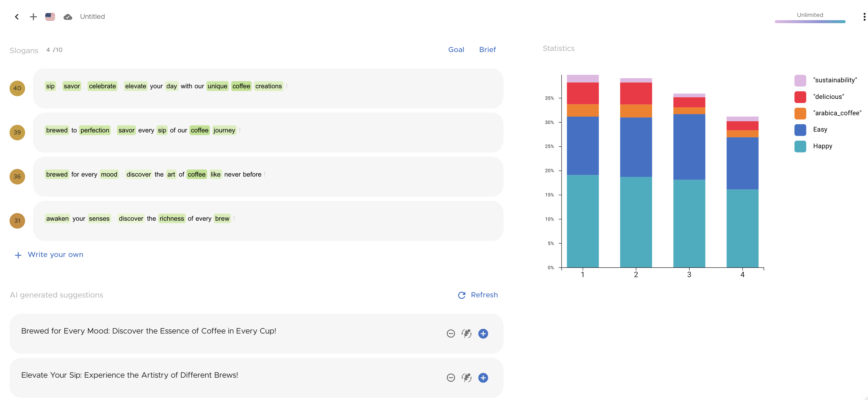The image size is (868, 400).
Task: Click 'Write your own' to add a slogan
Action: 55,254
